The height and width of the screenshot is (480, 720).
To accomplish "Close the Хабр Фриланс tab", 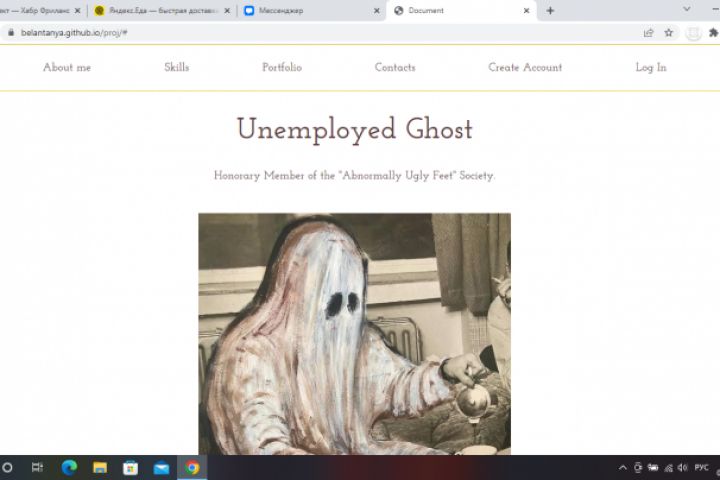I will (x=77, y=11).
